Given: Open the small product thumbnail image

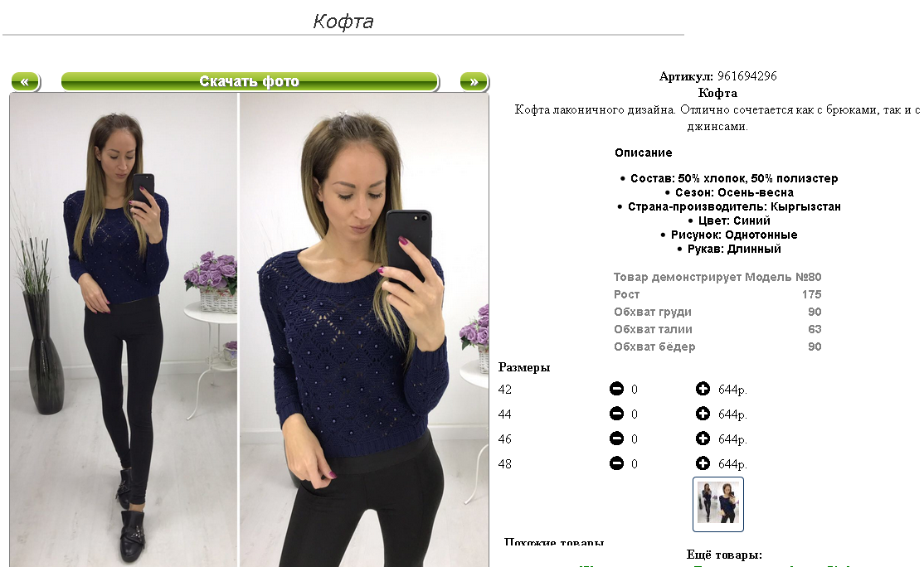Looking at the screenshot, I should point(717,504).
